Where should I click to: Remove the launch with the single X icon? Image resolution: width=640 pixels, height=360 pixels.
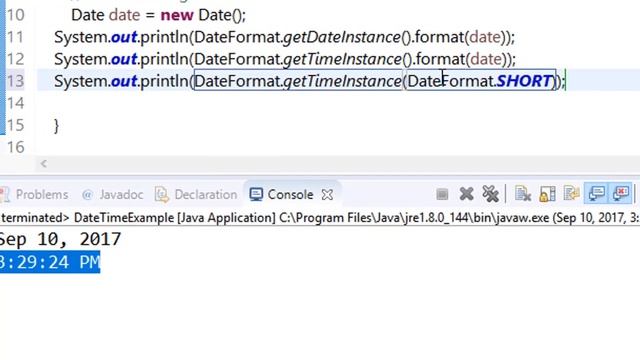point(466,194)
